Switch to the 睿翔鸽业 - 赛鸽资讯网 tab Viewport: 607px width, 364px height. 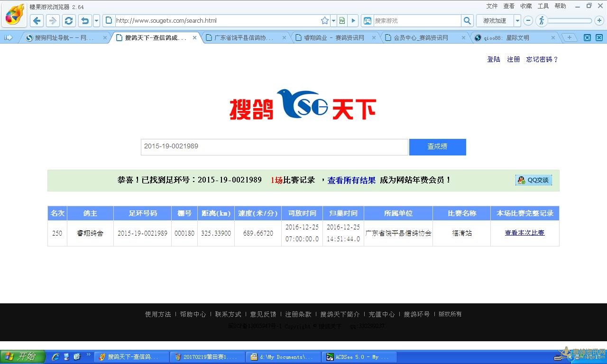334,37
